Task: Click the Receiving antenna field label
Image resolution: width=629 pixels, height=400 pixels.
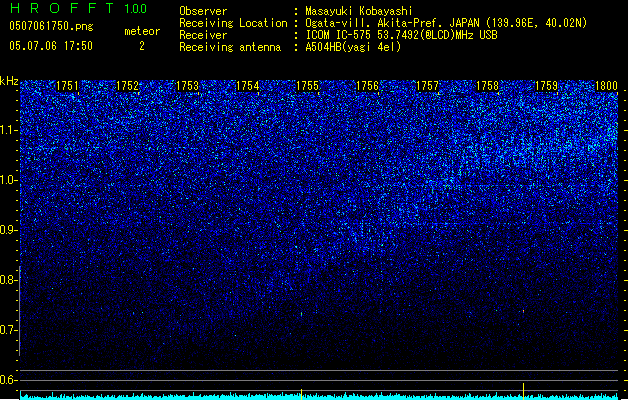Action: click(230, 47)
